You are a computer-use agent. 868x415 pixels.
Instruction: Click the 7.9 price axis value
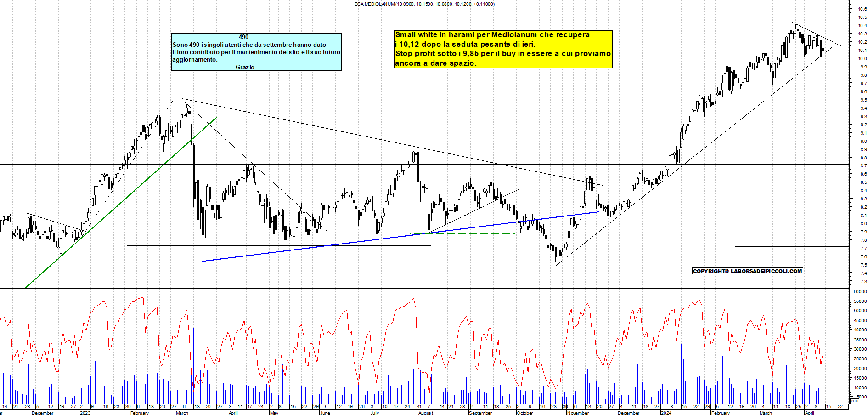(x=863, y=232)
